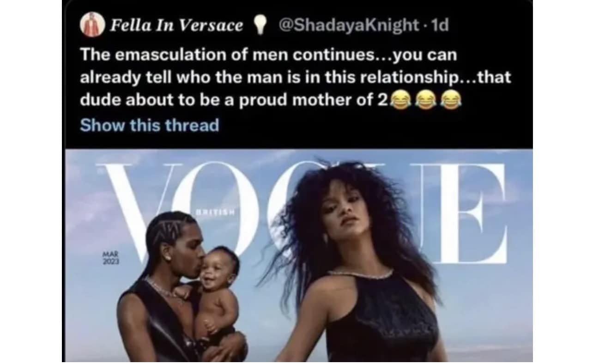Click the first laughing emoji in the tweet
Viewport: 605px width, 364px height.
point(399,100)
